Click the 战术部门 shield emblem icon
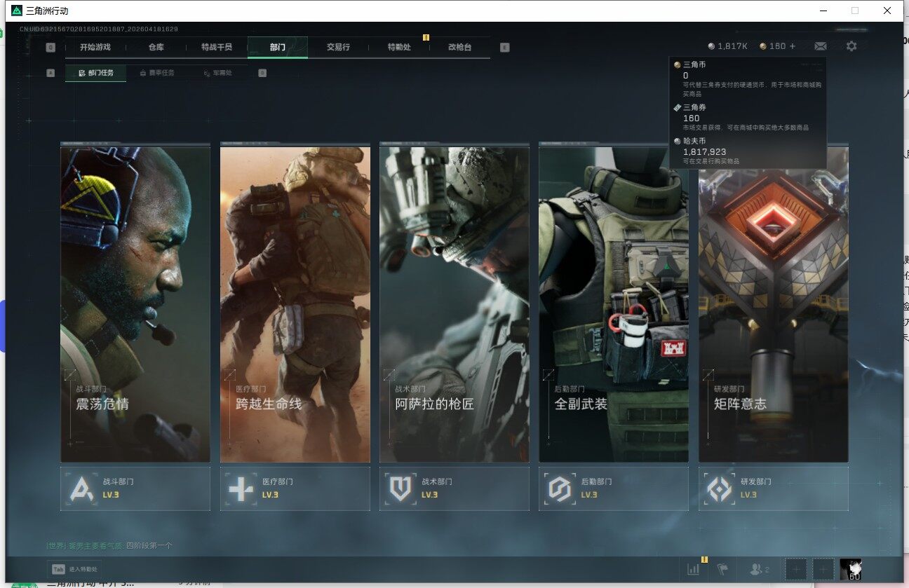The image size is (909, 588). [400, 488]
